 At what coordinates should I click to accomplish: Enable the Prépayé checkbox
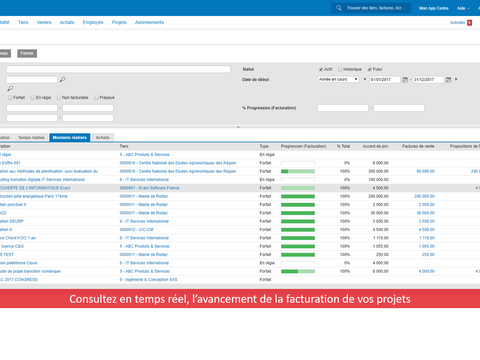[x=96, y=98]
